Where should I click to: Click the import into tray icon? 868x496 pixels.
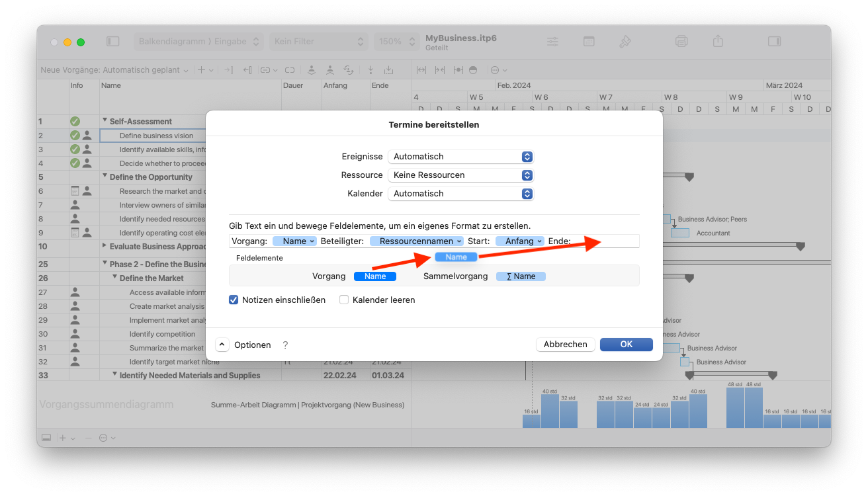(x=389, y=69)
